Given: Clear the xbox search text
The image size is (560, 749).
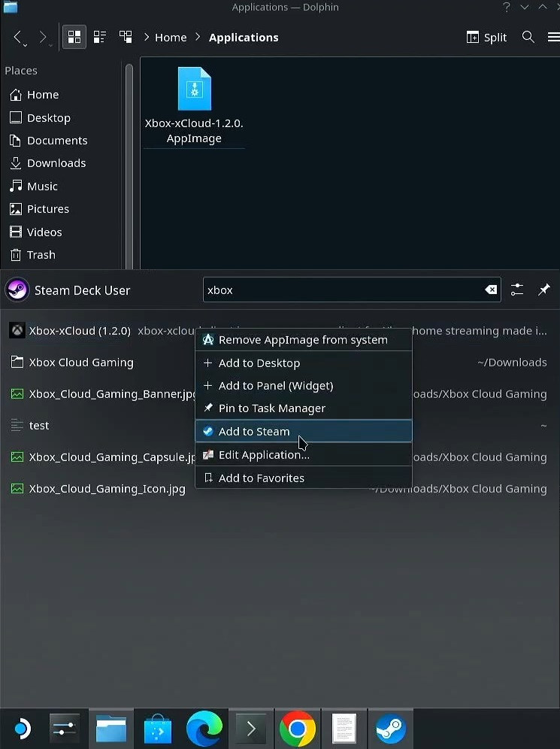Looking at the screenshot, I should 491,290.
